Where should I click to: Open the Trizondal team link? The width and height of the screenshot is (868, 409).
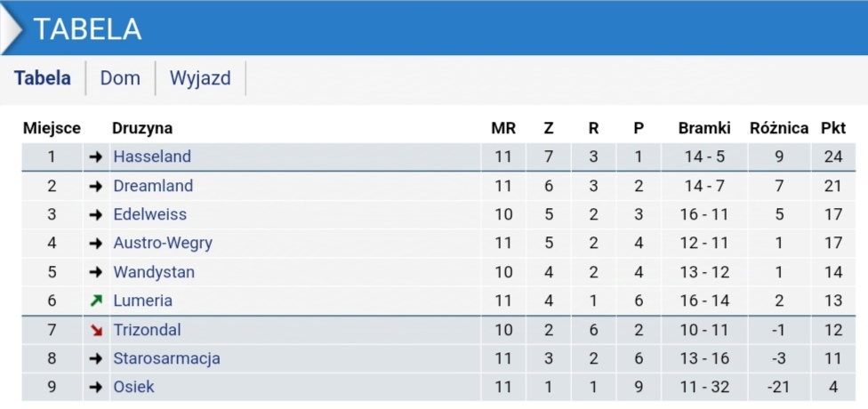pyautogui.click(x=147, y=330)
